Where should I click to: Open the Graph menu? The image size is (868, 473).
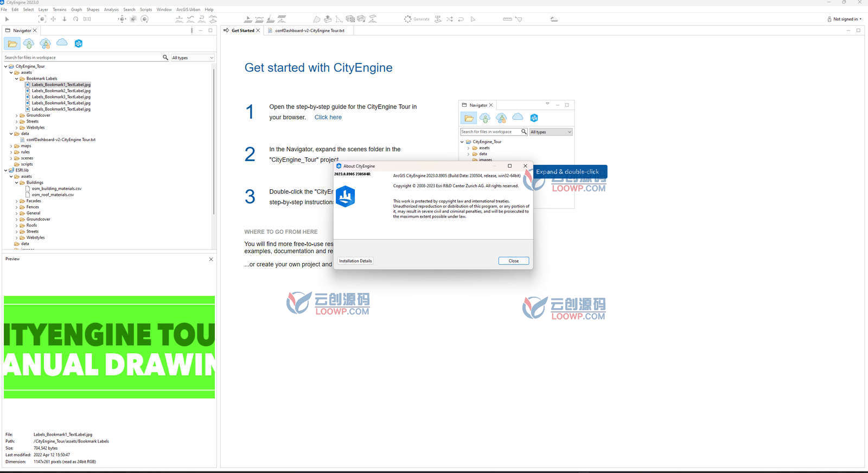76,9
